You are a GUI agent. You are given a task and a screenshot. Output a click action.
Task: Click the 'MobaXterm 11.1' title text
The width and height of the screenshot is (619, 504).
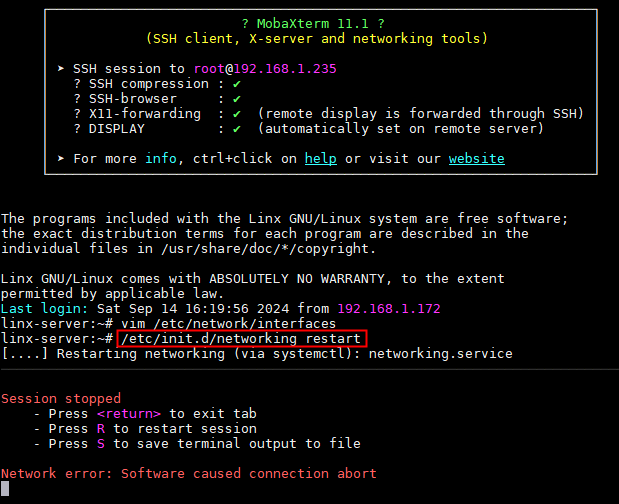point(313,24)
